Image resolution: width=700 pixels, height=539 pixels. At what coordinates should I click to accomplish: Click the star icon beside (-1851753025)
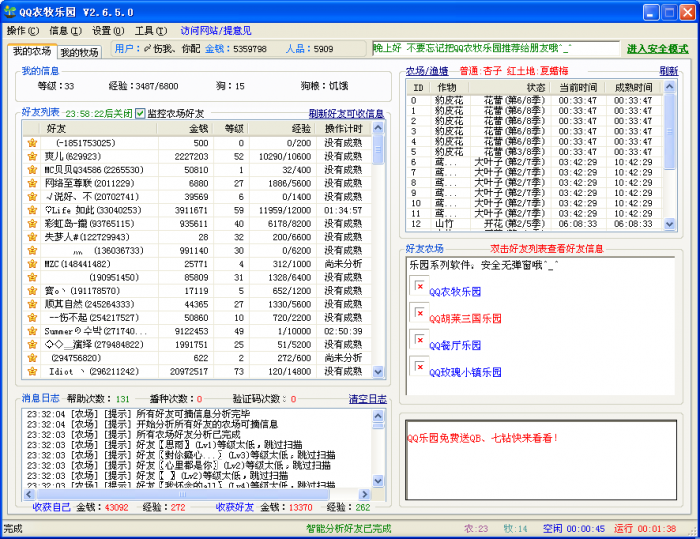tap(32, 143)
